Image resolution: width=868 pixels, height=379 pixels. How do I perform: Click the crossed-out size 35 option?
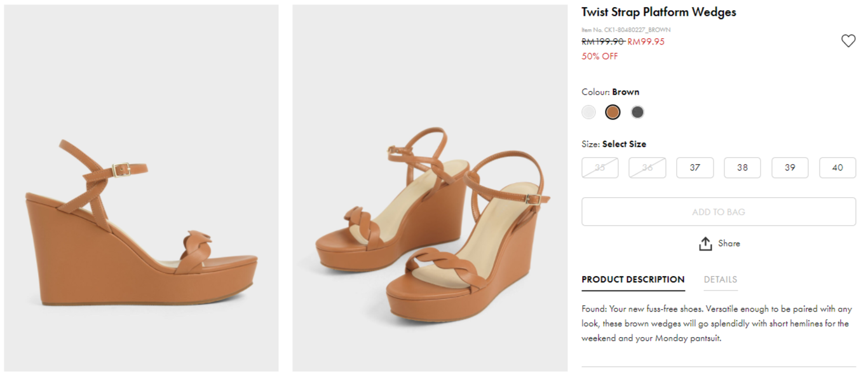click(x=600, y=168)
